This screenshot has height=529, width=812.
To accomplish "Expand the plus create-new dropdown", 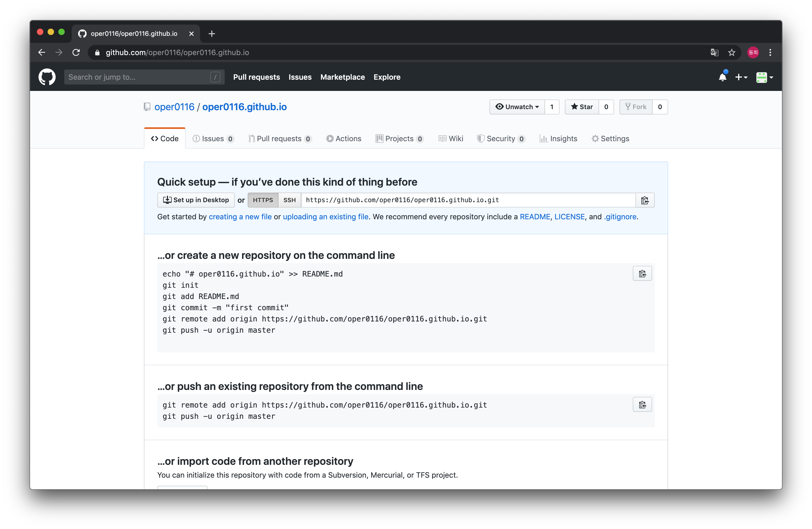I will tap(741, 77).
